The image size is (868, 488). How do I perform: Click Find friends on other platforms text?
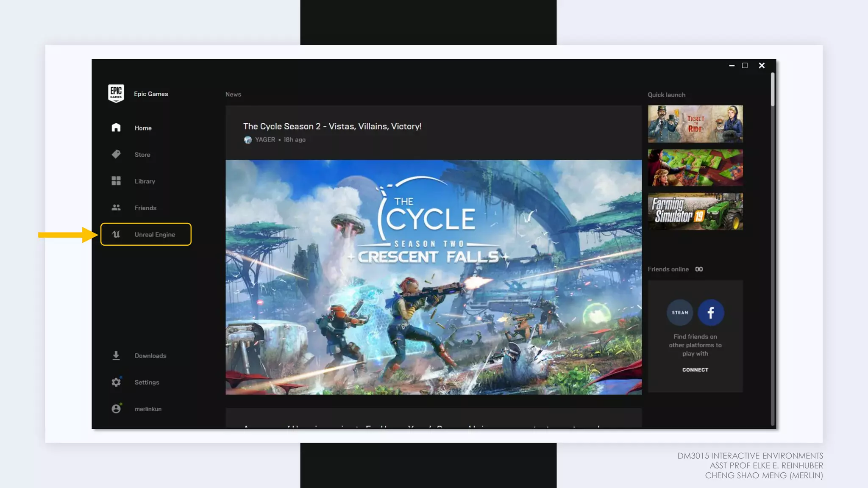695,345
